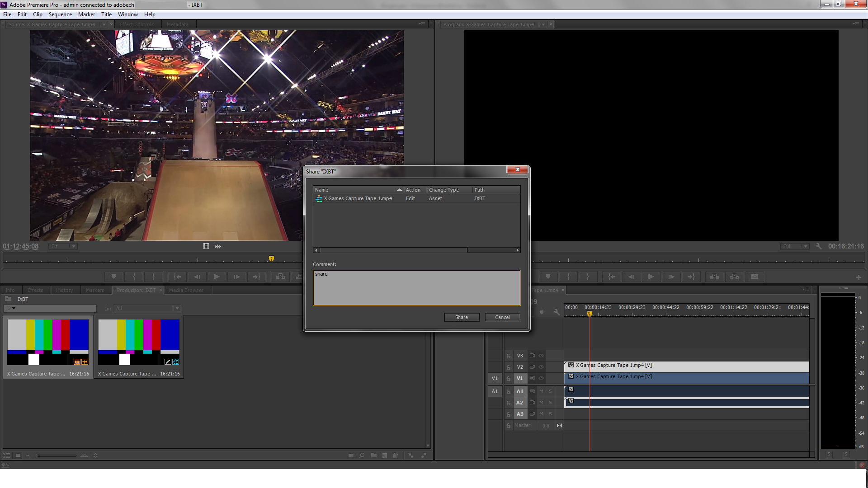Click Add Marker button in Source monitor
The image size is (868, 488).
point(113,277)
